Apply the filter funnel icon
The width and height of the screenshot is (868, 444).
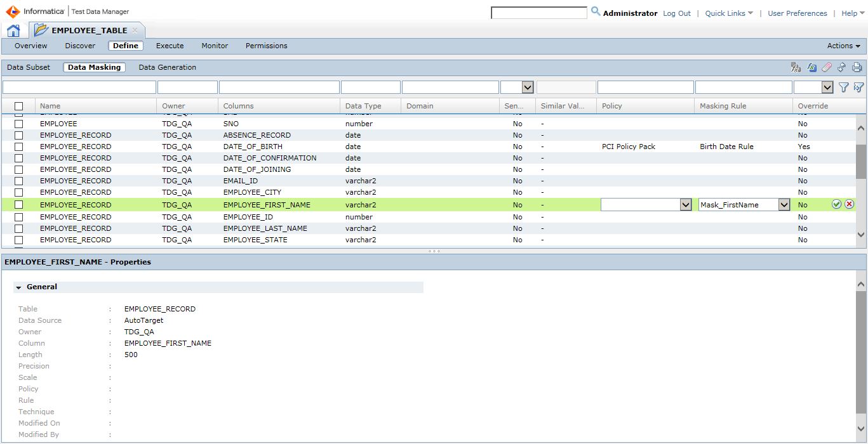[x=844, y=88]
